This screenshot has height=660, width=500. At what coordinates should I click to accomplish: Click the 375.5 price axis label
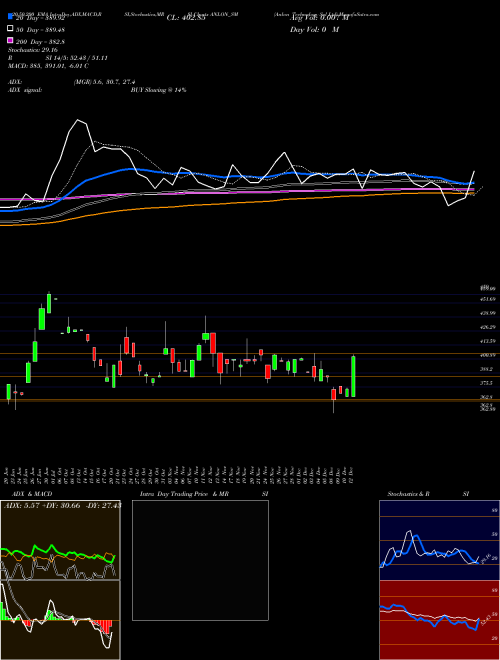pyautogui.click(x=488, y=383)
